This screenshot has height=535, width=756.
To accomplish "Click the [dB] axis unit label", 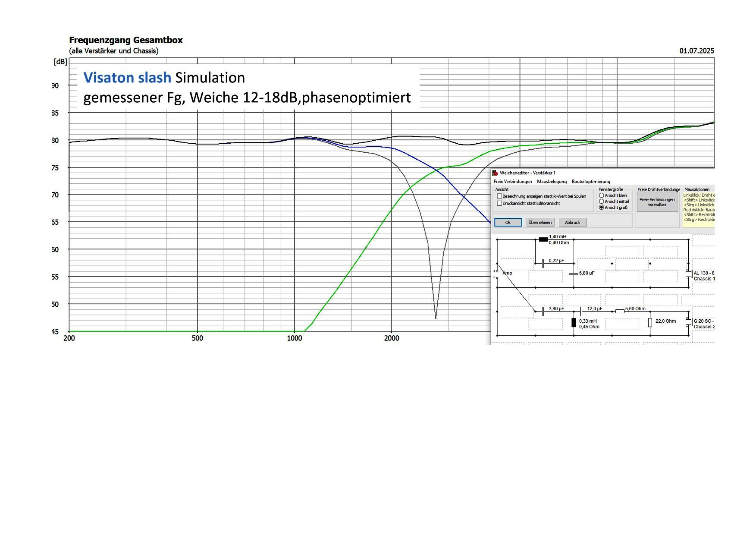I will pyautogui.click(x=60, y=62).
